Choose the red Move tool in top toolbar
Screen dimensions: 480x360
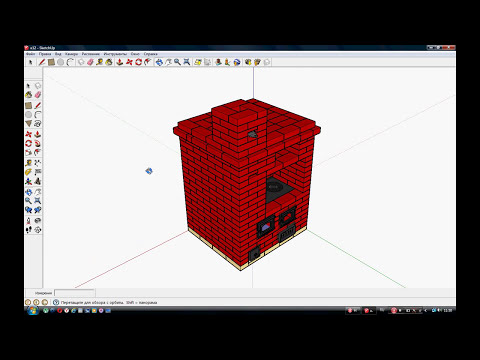[129, 62]
